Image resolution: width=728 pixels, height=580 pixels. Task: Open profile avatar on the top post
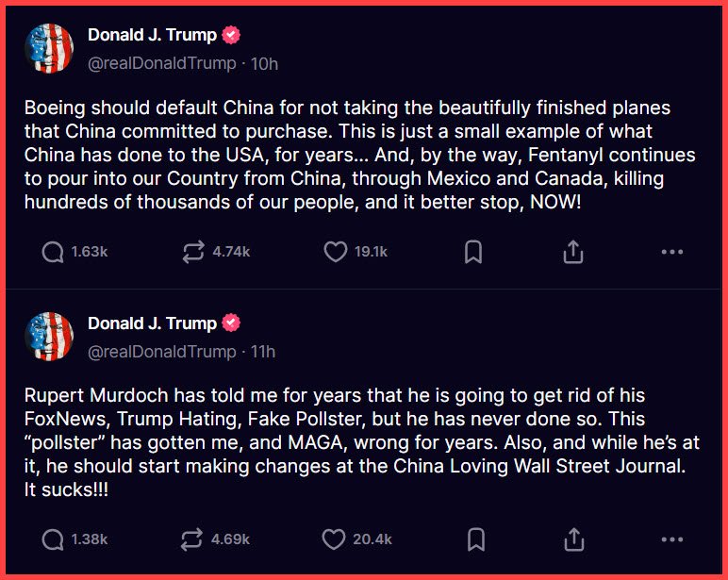(x=48, y=49)
